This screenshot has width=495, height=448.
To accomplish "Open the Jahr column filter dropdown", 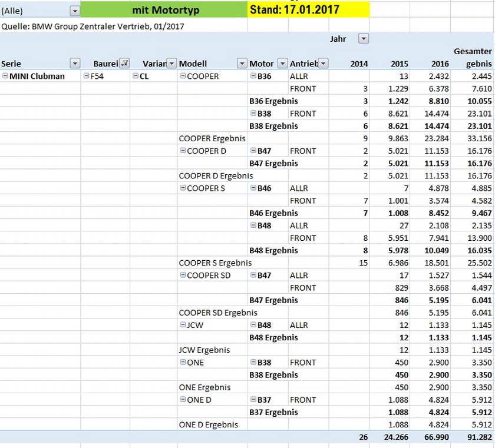I will click(x=364, y=39).
